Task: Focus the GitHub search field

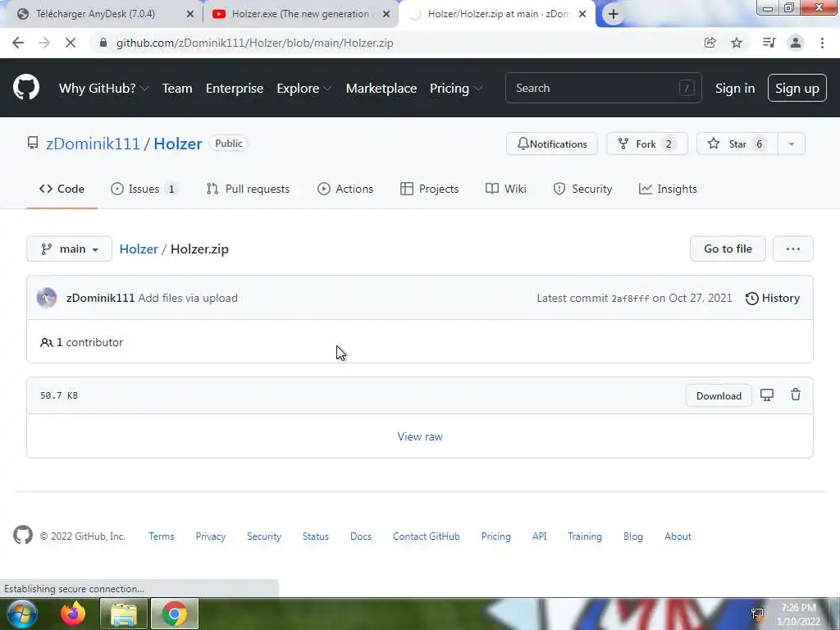Action: [603, 88]
